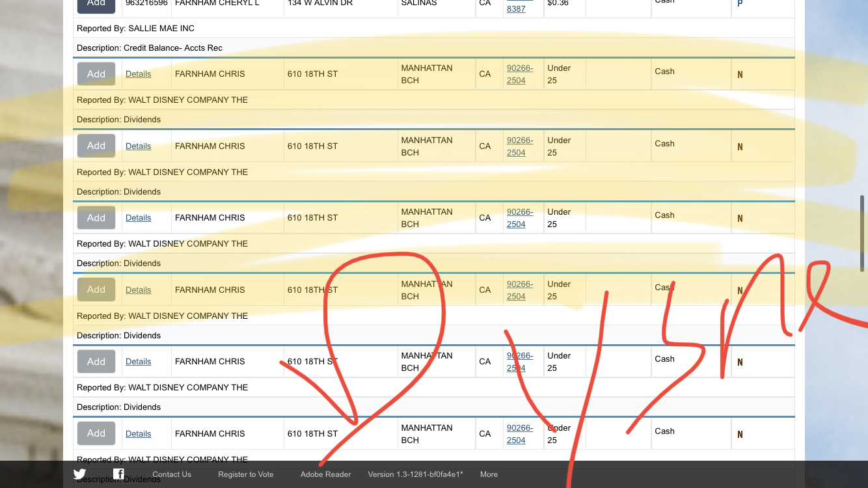Follow the Register to Vote link
The height and width of the screenshot is (488, 868).
pos(246,474)
